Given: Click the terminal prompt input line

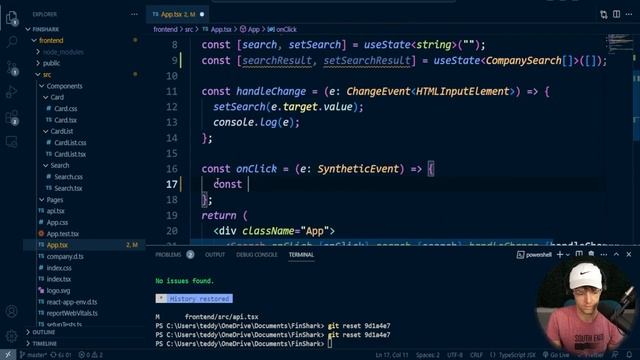Looking at the screenshot, I should tap(330, 344).
